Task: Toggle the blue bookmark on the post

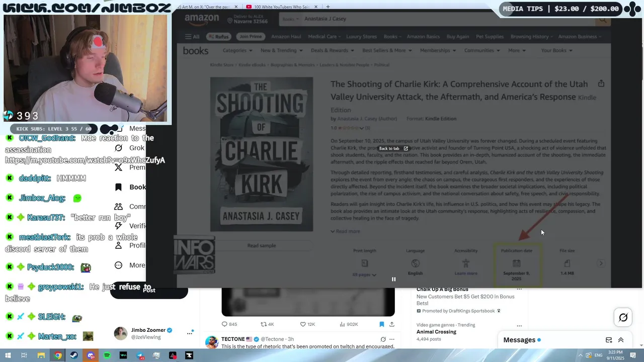Action: [x=381, y=324]
